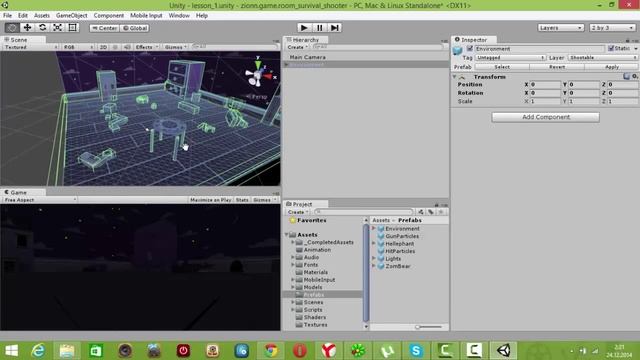
Task: Click Search by Label icon in Project
Action: point(431,212)
